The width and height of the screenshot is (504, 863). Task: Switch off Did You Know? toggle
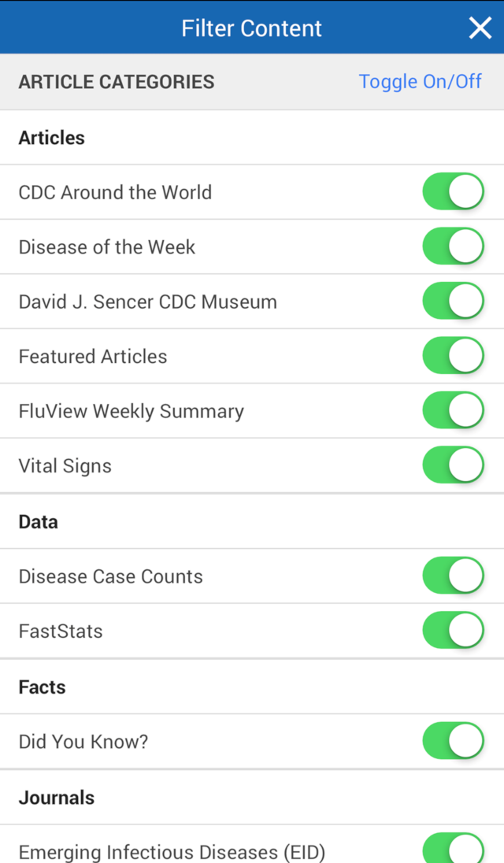point(453,742)
